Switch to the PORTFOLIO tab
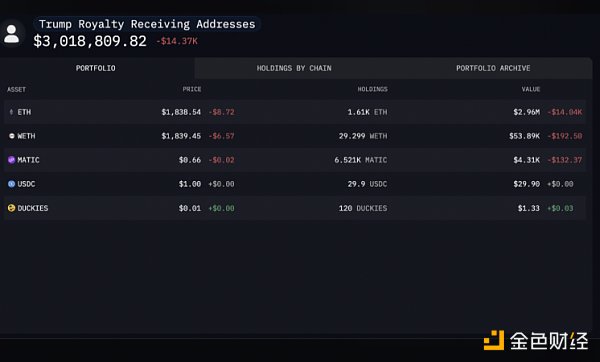600x362 pixels. click(96, 68)
